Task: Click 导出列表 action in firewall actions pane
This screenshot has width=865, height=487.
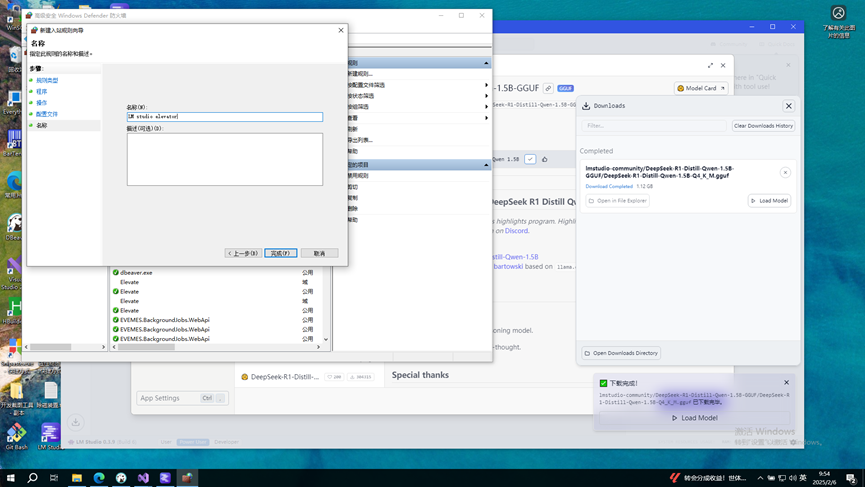Action: tap(360, 140)
